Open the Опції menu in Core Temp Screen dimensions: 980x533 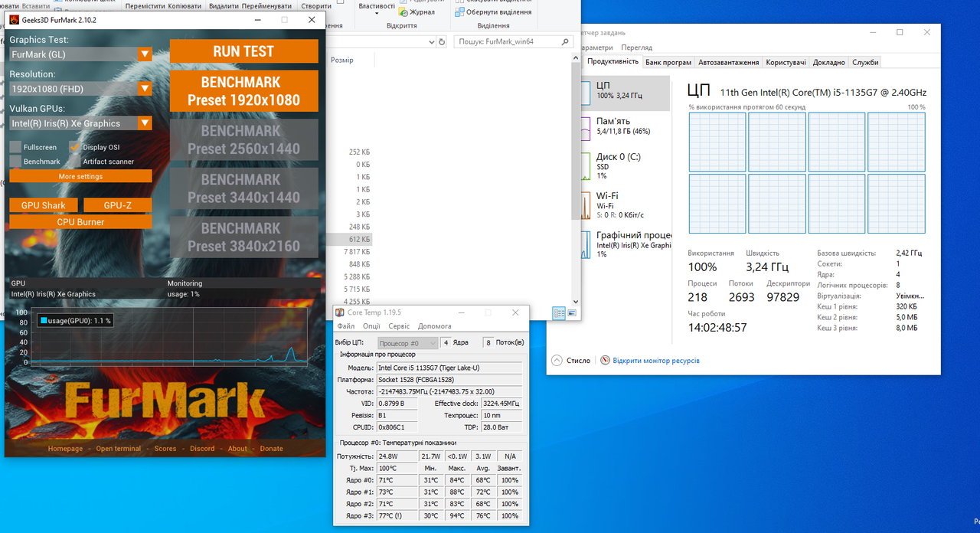371,326
